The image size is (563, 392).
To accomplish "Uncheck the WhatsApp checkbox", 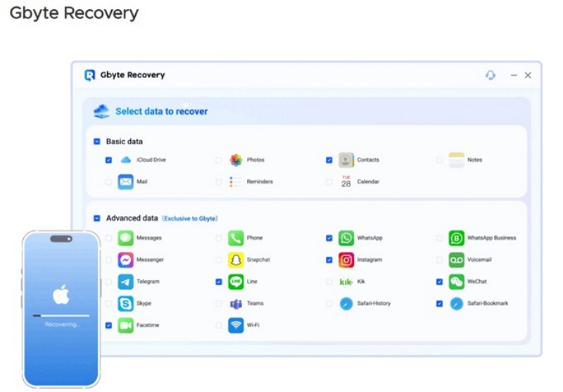I will (329, 238).
